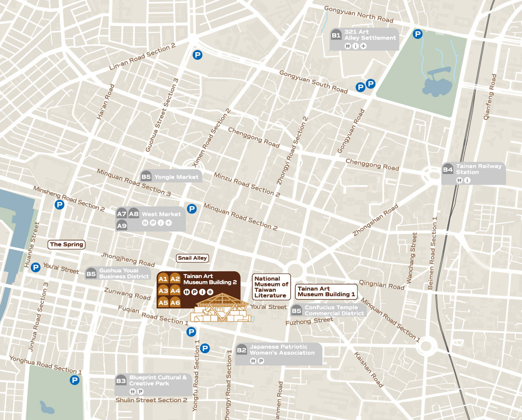Open the Snail Alley label
The height and width of the screenshot is (420, 522).
[x=192, y=258]
